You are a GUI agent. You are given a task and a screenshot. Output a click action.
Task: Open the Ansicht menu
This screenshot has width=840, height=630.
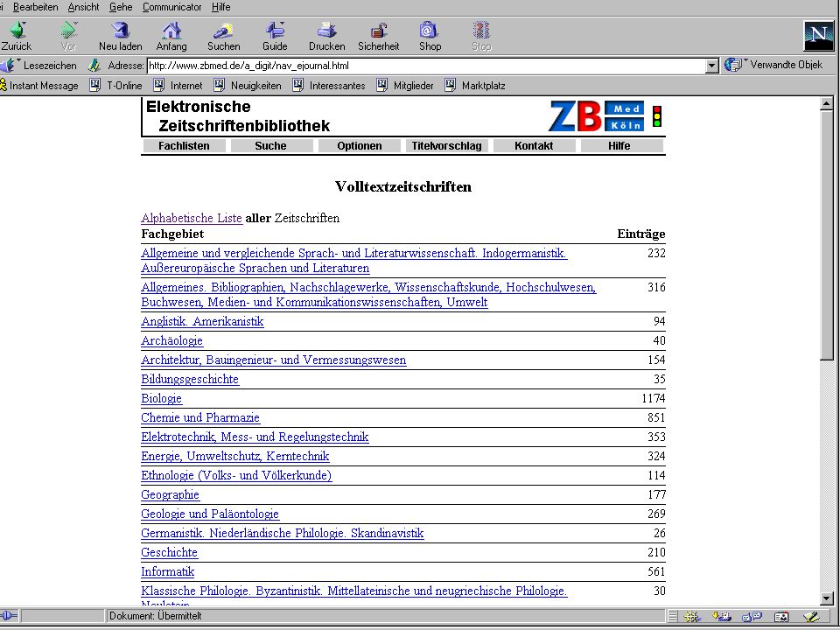point(83,7)
